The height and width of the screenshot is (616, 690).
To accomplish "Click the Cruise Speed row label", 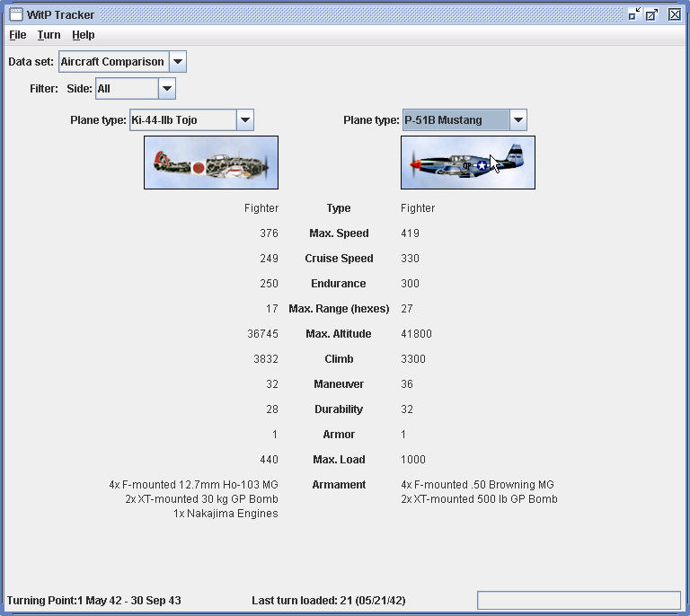I will [x=339, y=258].
